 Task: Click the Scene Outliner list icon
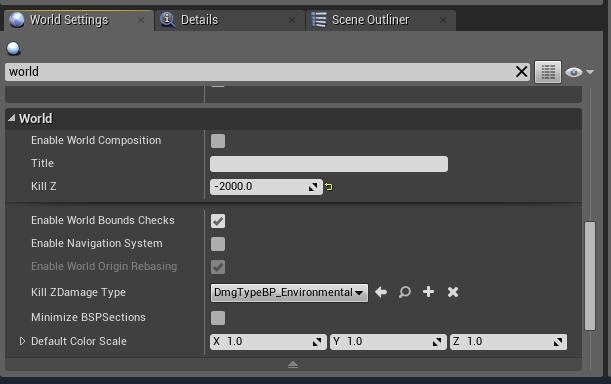(x=319, y=20)
